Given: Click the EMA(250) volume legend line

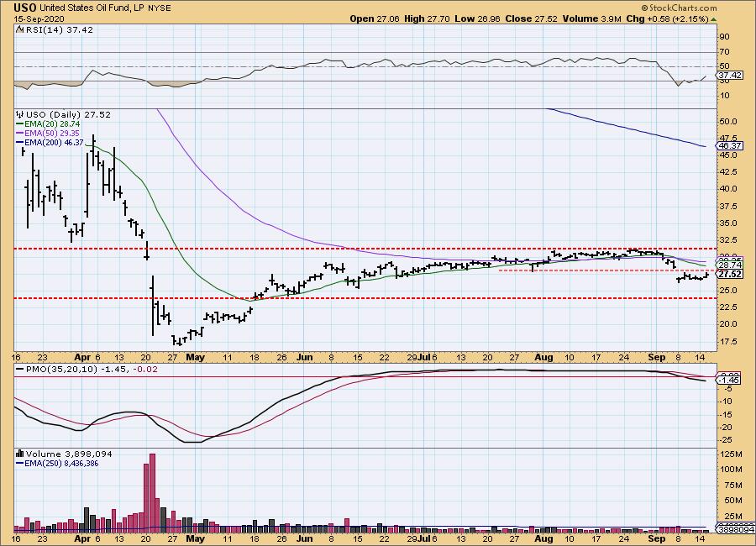Looking at the screenshot, I should pyautogui.click(x=20, y=464).
